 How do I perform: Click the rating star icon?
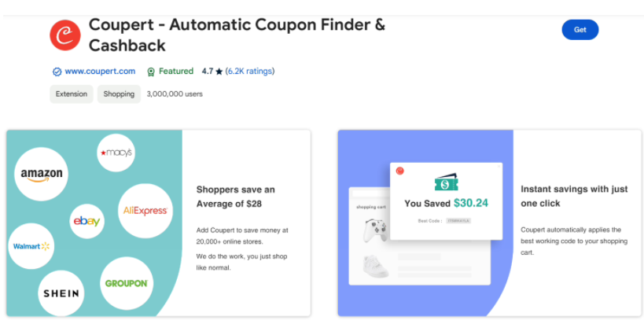[219, 72]
